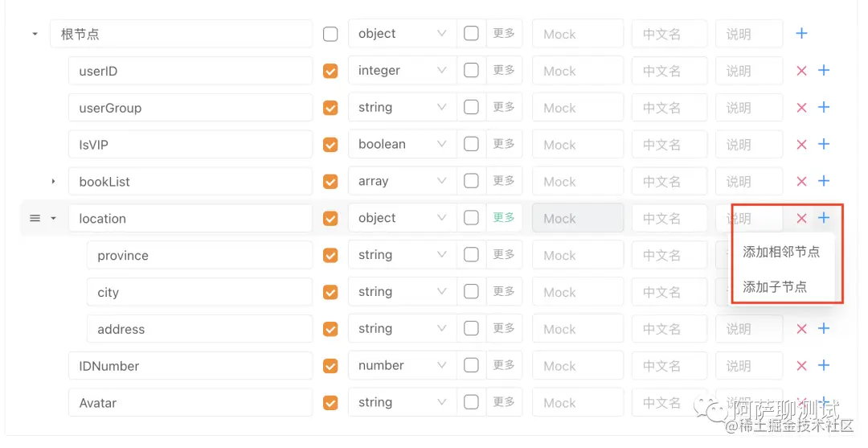Remove the IsVIP field
Viewport: 868px width, 448px height.
(801, 145)
